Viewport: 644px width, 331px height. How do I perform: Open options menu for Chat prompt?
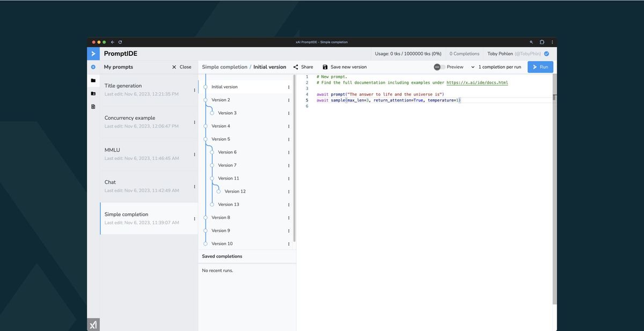click(194, 187)
